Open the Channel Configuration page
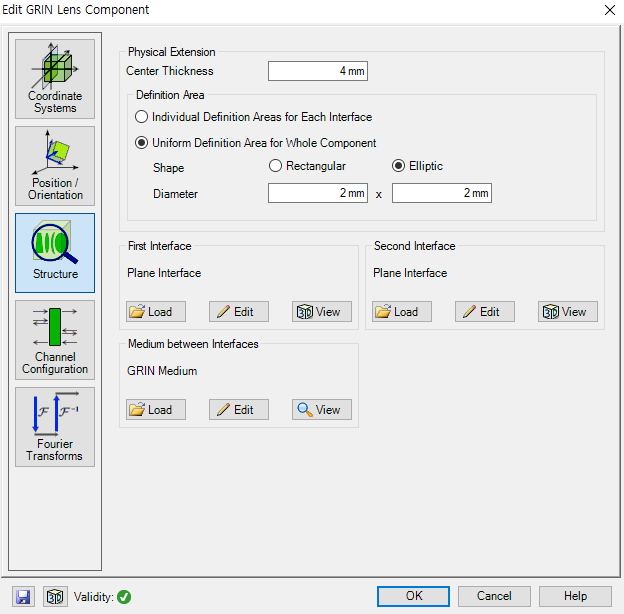624x614 pixels. (x=55, y=340)
